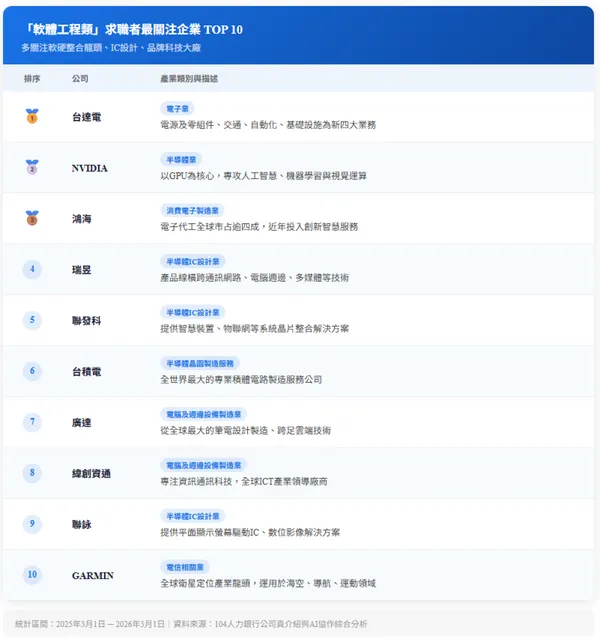Click the 鴻海 description about 電子代工

coord(259,227)
